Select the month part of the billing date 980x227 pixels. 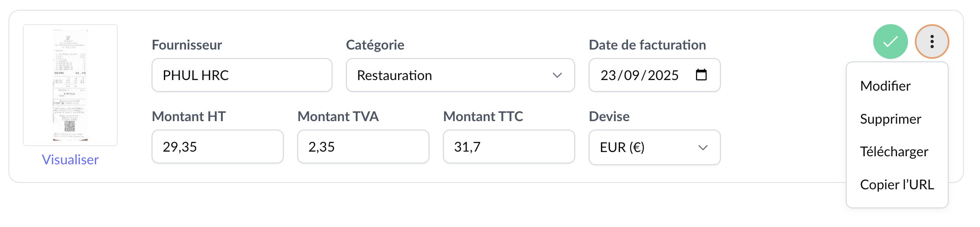[x=631, y=75]
